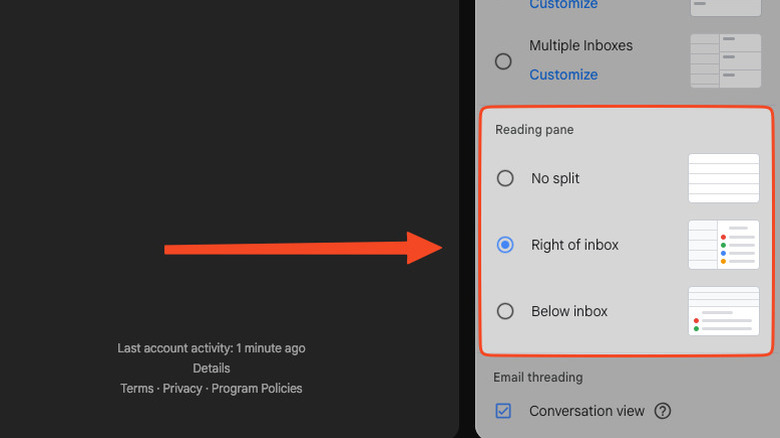Screen dimensions: 780x438
Task: Open the Details link for account activity
Action: tap(211, 368)
